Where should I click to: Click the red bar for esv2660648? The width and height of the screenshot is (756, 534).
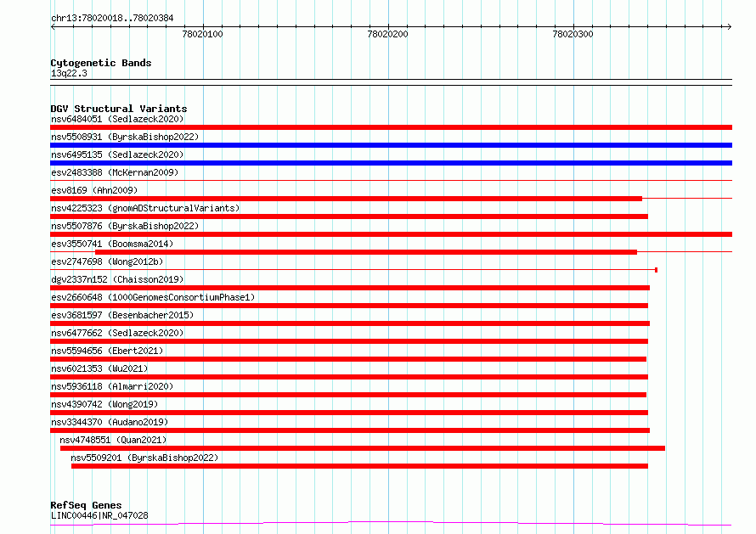(349, 306)
